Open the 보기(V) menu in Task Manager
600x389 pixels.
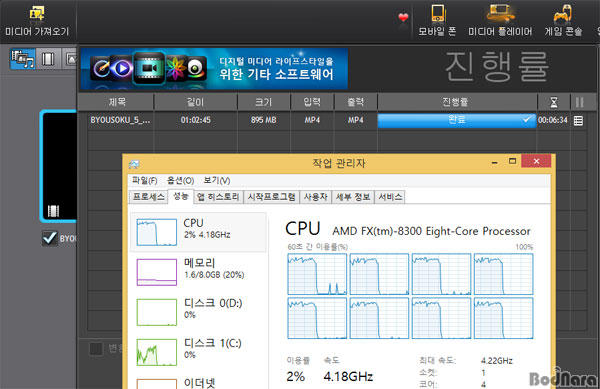click(217, 181)
